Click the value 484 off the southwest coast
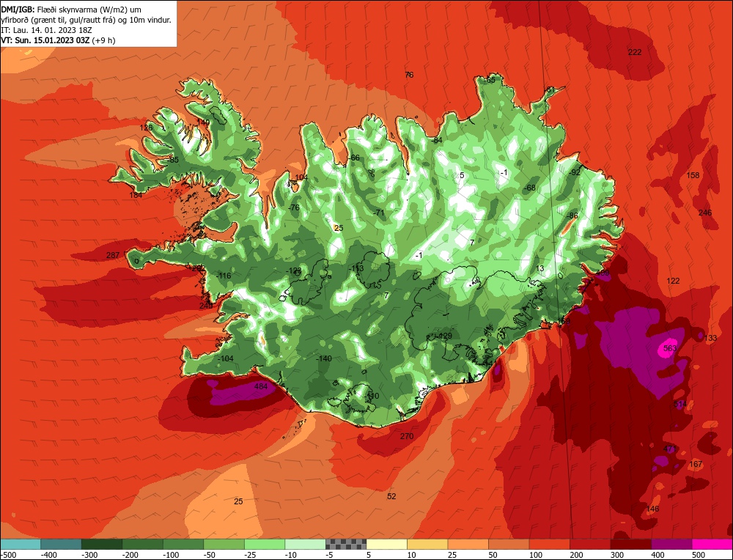 261,386
